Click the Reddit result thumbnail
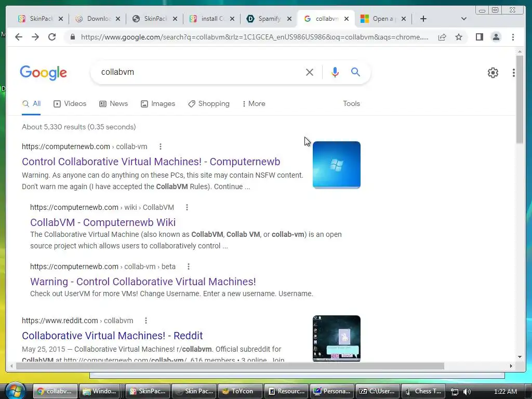Viewport: 532px width, 399px height. coord(337,338)
